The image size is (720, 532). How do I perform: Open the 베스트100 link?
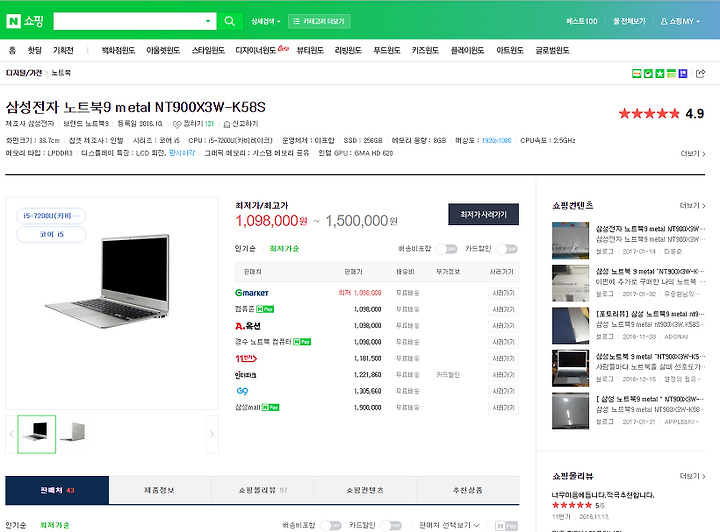[581, 22]
